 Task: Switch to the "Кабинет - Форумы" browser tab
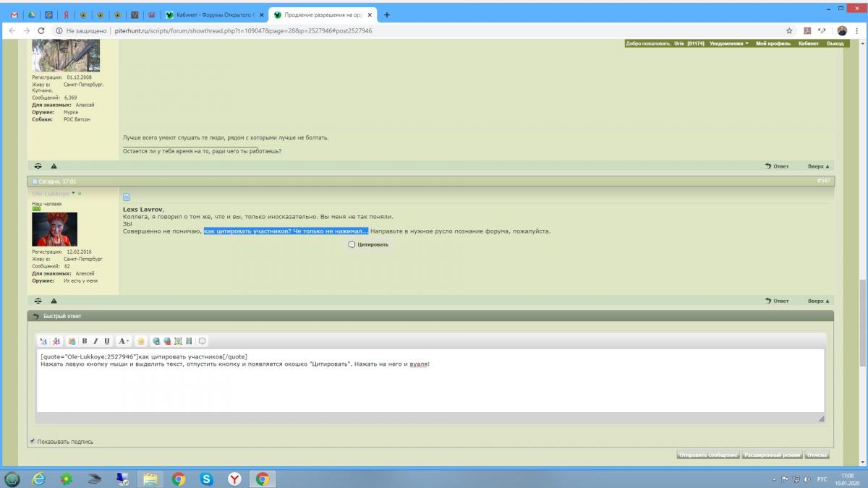(x=215, y=14)
